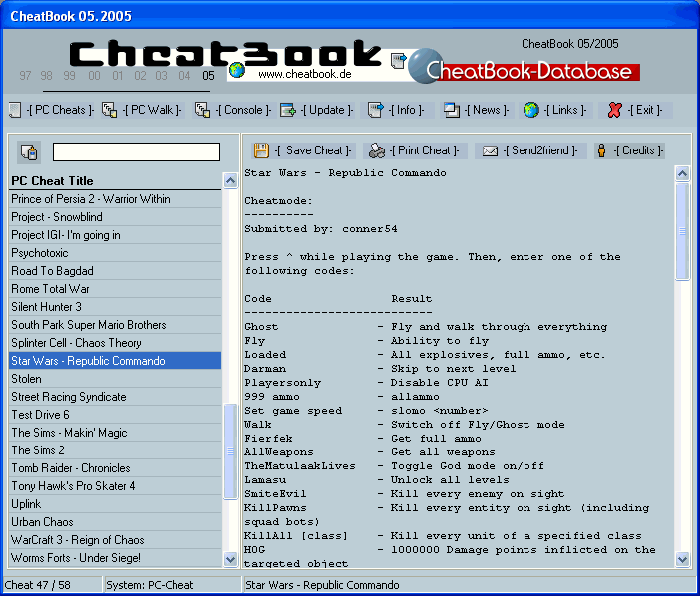Viewport: 700px width, 596px height.
Task: Click the search icon beside the search box
Action: [28, 152]
